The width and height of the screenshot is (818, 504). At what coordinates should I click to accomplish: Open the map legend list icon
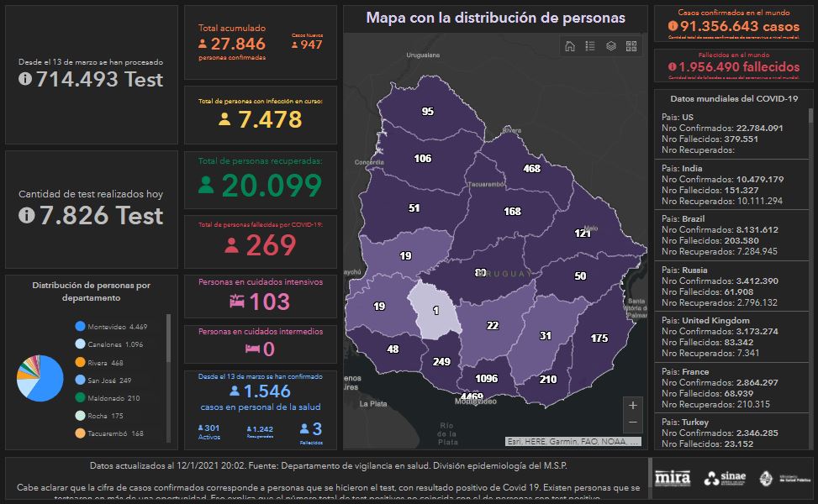point(590,46)
